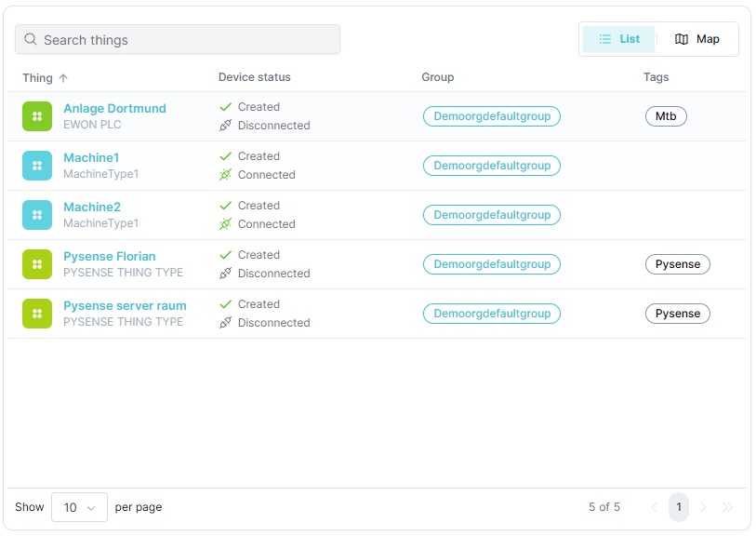Select the List view tab
756x536 pixels.
[x=617, y=39]
